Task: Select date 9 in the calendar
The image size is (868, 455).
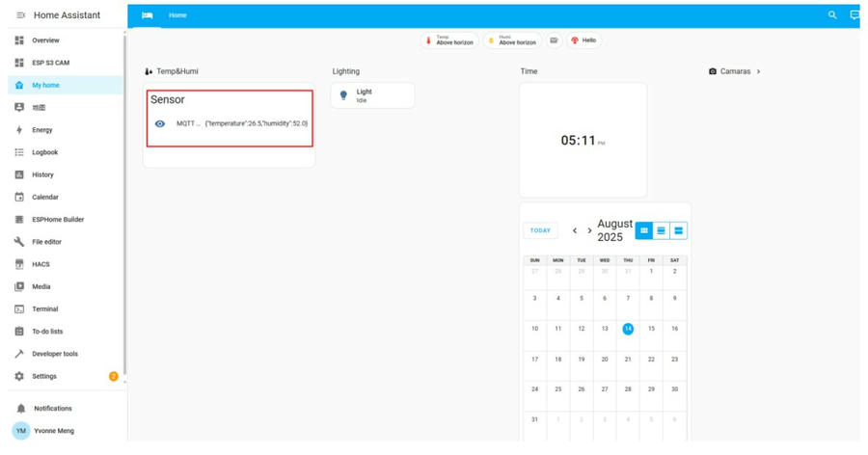Action: [x=674, y=298]
